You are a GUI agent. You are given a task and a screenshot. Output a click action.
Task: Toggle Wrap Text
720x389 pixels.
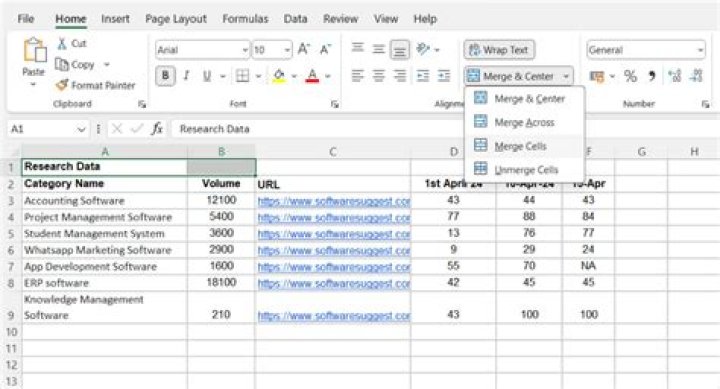coord(499,50)
